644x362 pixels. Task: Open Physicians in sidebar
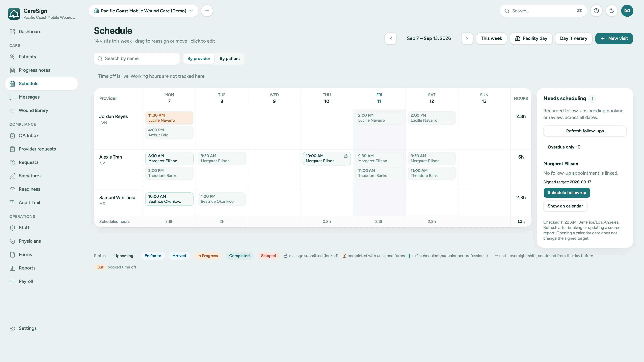pos(41,241)
